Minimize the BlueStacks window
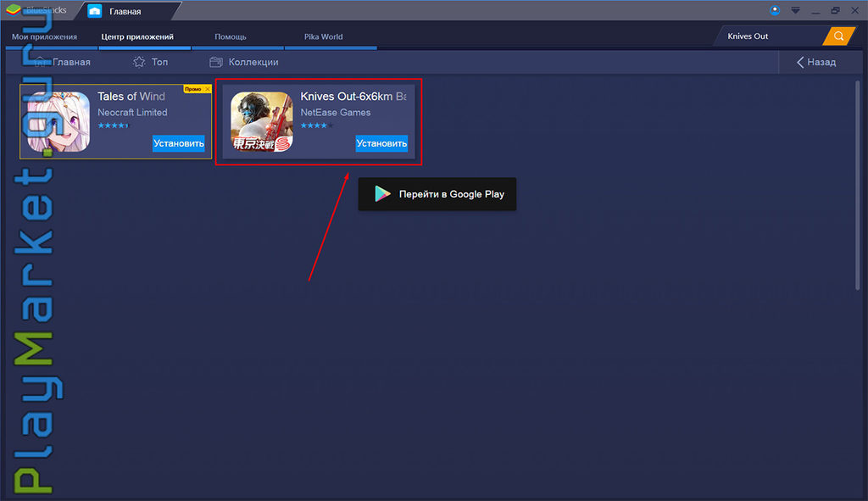The image size is (868, 501). [815, 10]
